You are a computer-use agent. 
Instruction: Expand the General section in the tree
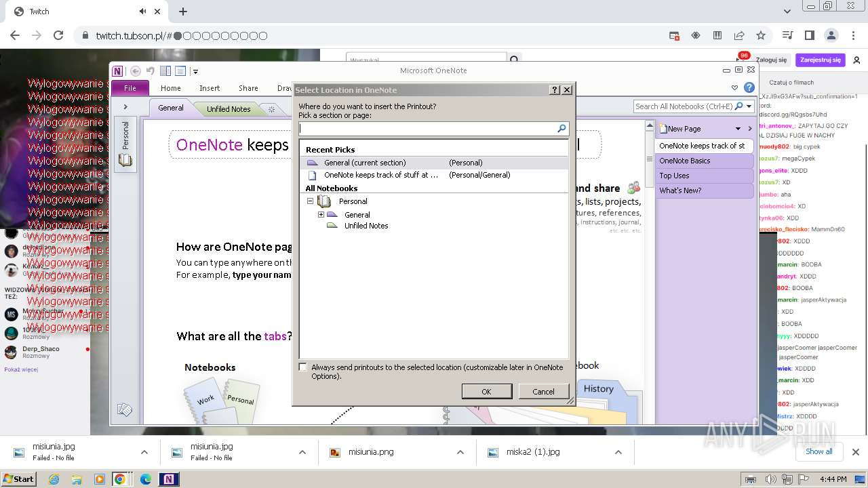click(x=321, y=214)
